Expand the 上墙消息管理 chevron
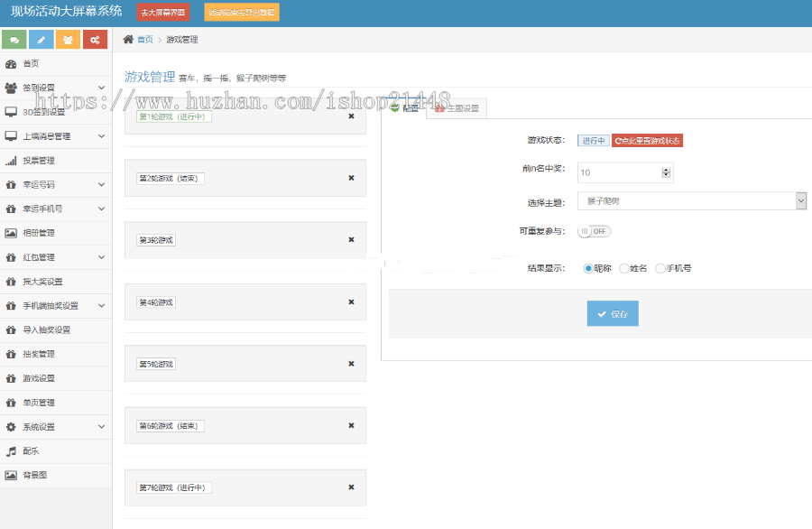The height and width of the screenshot is (529, 812). [x=101, y=136]
